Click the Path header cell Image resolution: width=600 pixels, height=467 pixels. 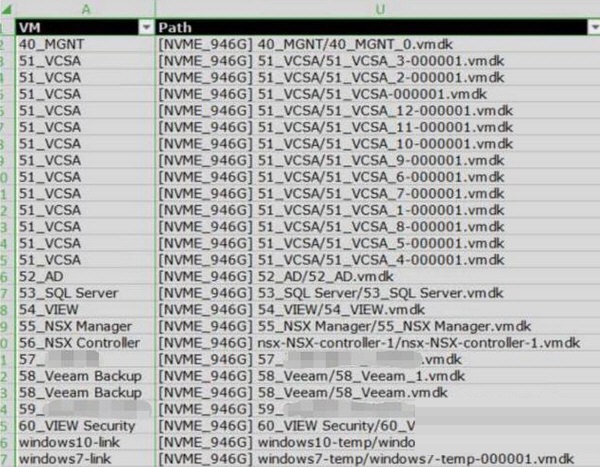click(378, 28)
